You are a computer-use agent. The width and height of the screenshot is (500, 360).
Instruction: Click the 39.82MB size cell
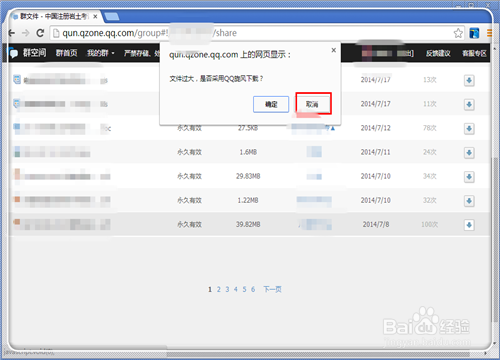pos(248,225)
